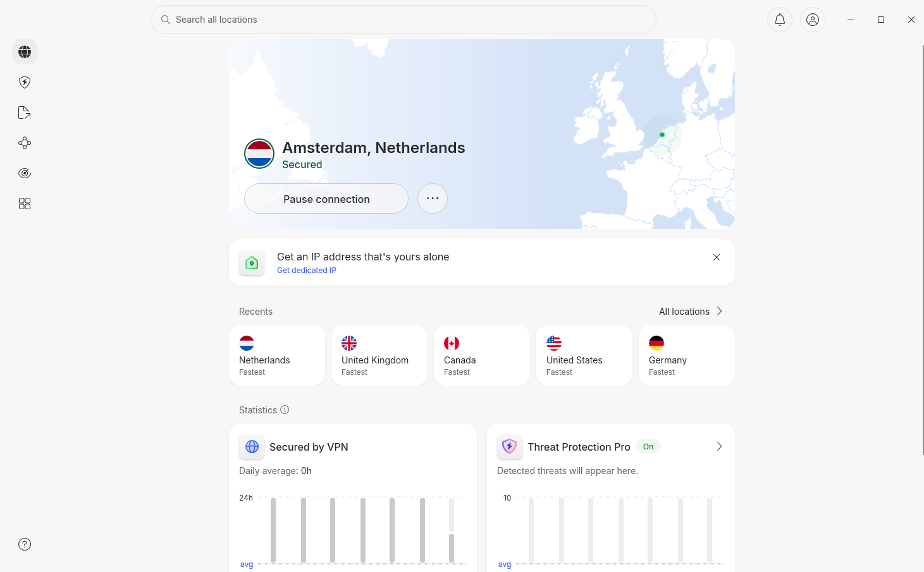Click in the Search all locations field

(403, 20)
